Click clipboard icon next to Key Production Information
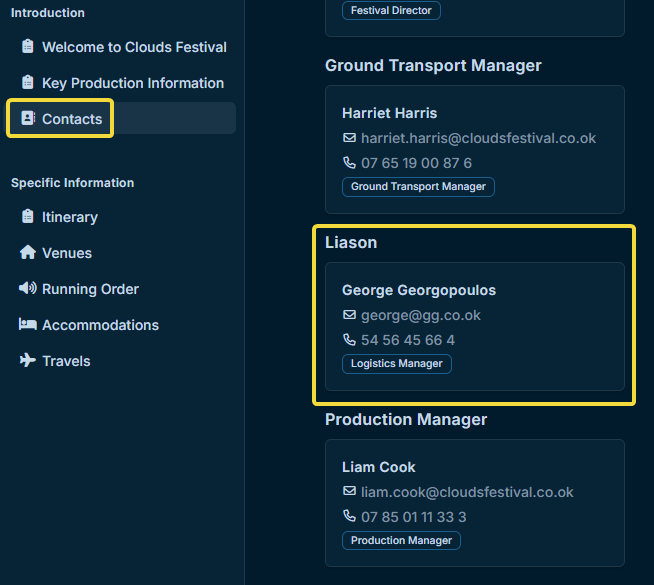The image size is (654, 585). tap(28, 82)
